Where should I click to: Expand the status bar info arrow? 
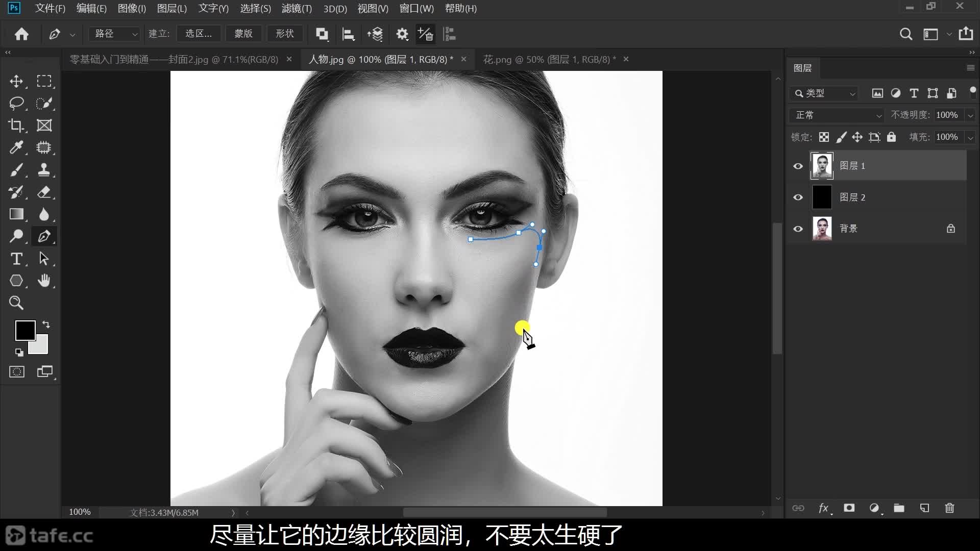[x=233, y=513]
